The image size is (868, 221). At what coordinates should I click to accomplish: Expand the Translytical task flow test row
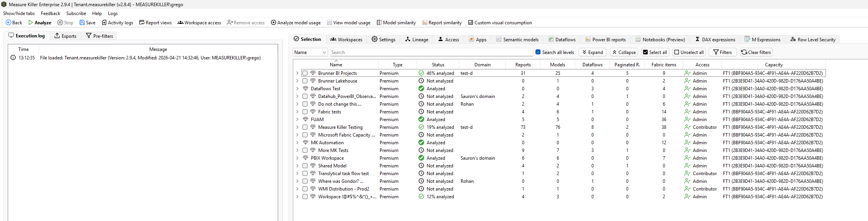pos(297,173)
